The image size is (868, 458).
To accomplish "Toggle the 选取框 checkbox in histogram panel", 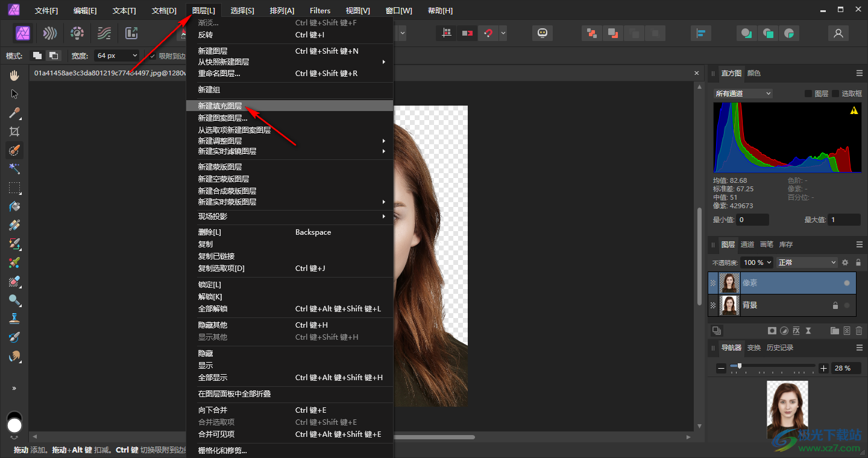I will pos(835,94).
